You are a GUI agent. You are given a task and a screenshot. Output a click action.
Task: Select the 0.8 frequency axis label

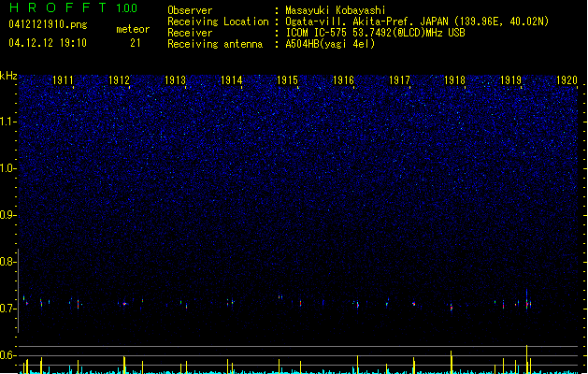(x=8, y=262)
